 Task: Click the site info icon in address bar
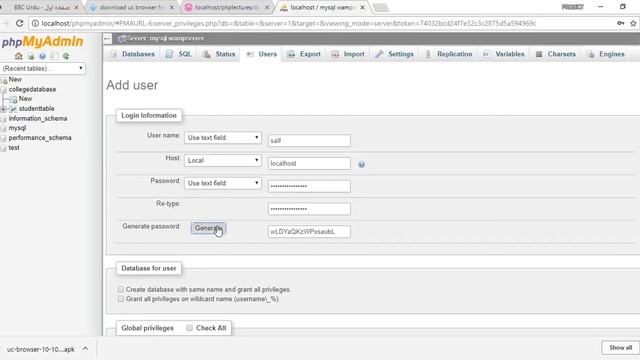pos(35,23)
